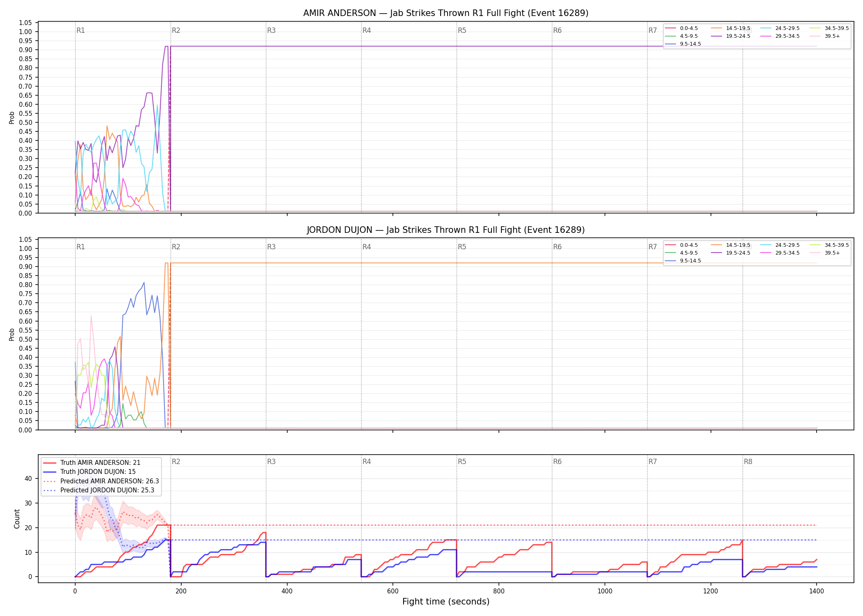
Task: Click the AMIR ANDERSON Jab Strikes chart title
Action: click(x=446, y=13)
